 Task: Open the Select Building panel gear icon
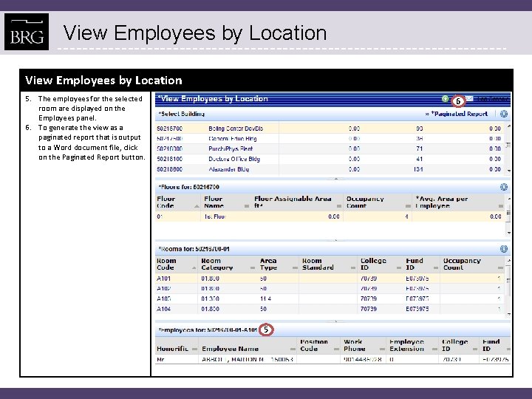[x=504, y=114]
